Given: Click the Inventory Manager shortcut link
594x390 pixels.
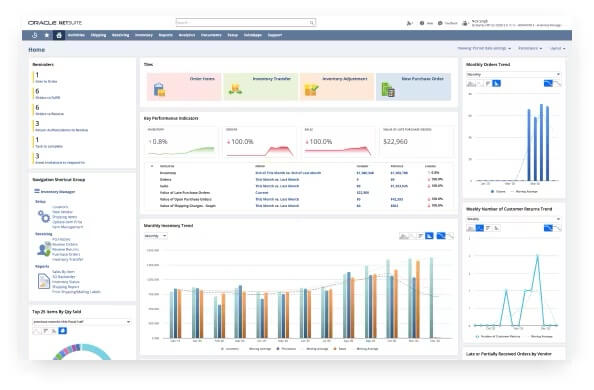Looking at the screenshot, I should [58, 192].
